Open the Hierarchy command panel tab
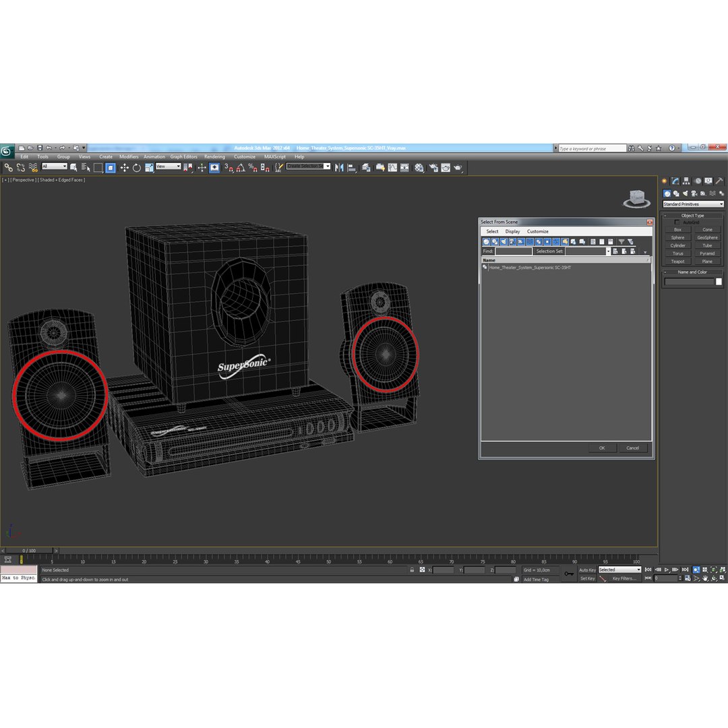The image size is (728, 728). point(686,181)
